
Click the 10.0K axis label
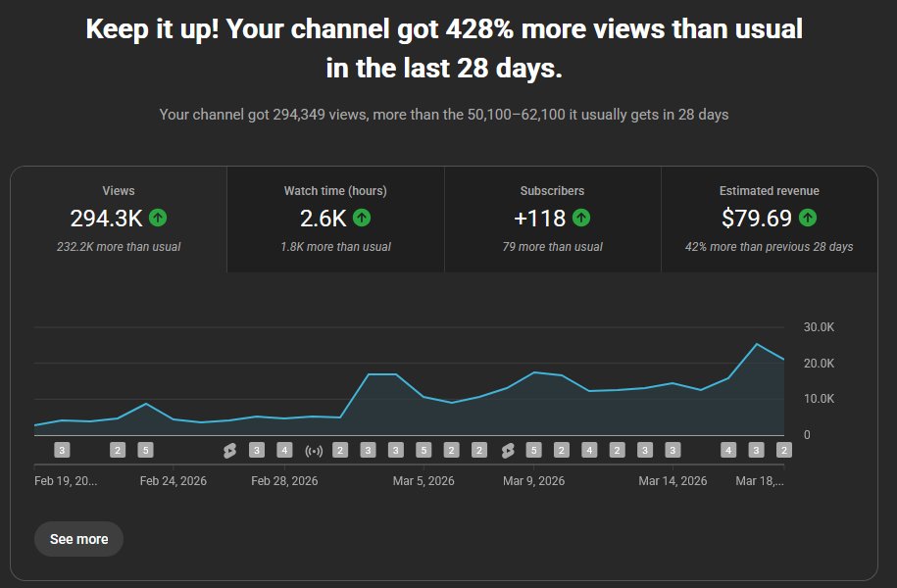(x=819, y=399)
